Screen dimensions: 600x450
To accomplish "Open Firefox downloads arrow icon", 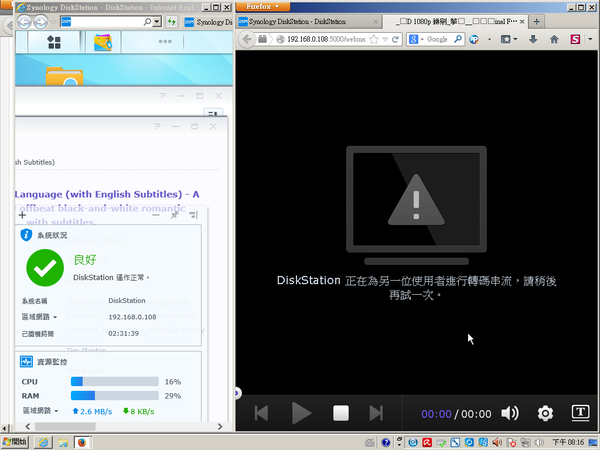I will point(533,39).
